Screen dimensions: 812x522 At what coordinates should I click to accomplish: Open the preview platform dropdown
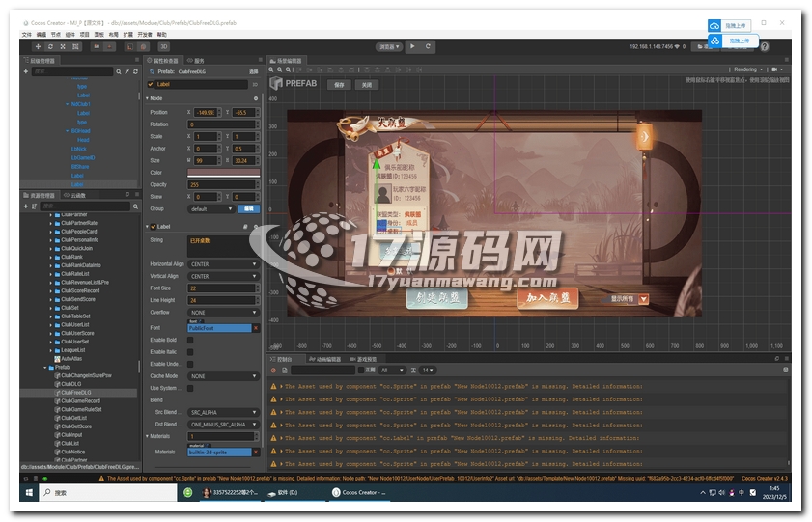point(389,46)
